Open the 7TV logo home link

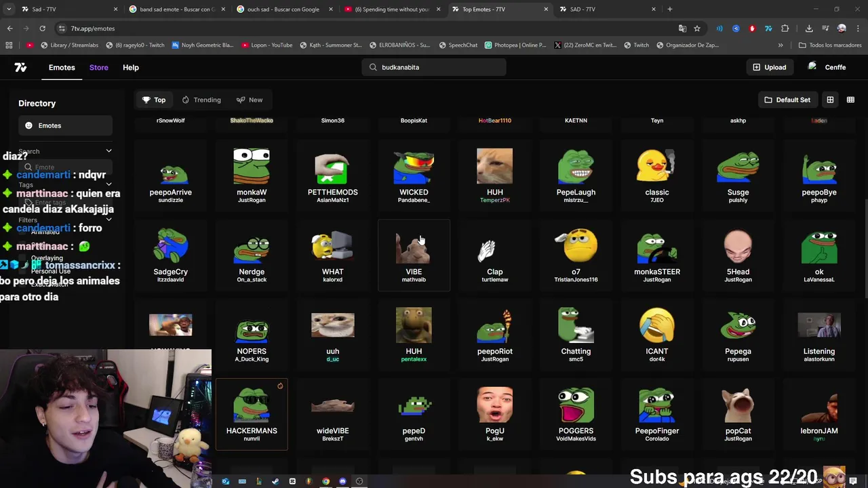coord(20,67)
